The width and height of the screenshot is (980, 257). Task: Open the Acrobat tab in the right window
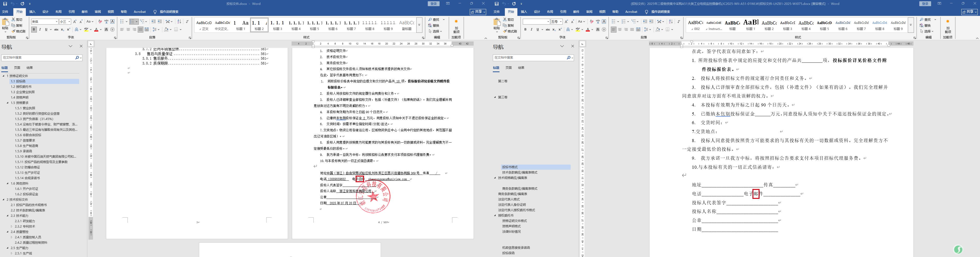(631, 12)
